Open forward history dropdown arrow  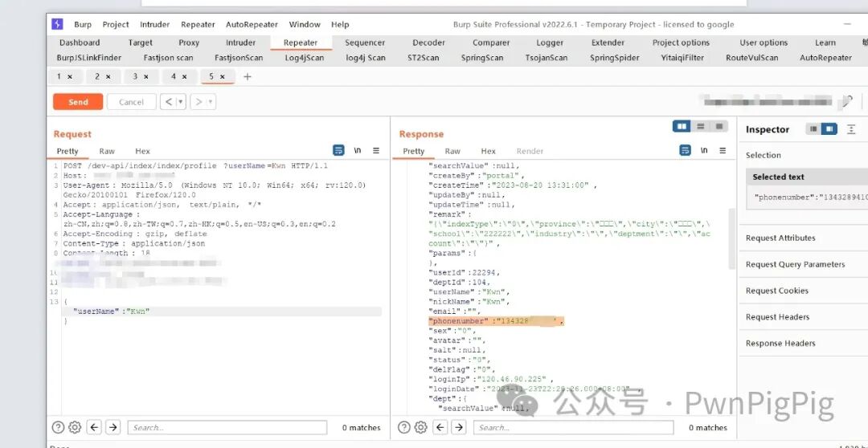point(211,102)
